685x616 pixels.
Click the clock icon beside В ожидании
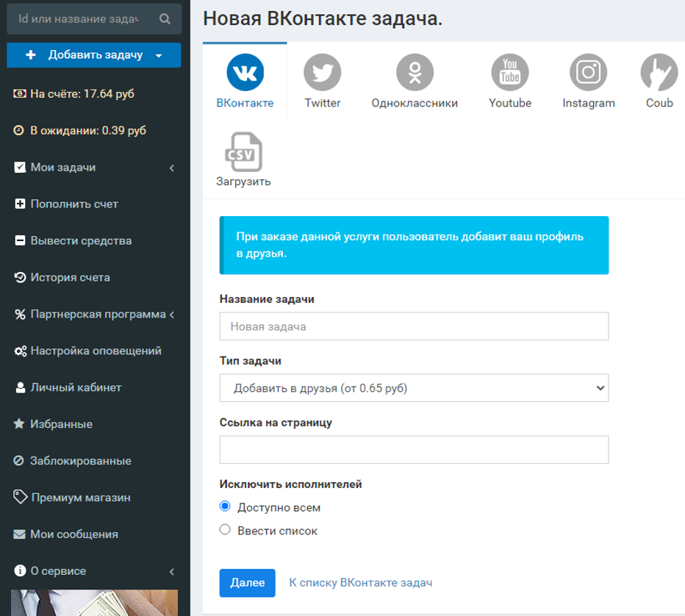[18, 130]
